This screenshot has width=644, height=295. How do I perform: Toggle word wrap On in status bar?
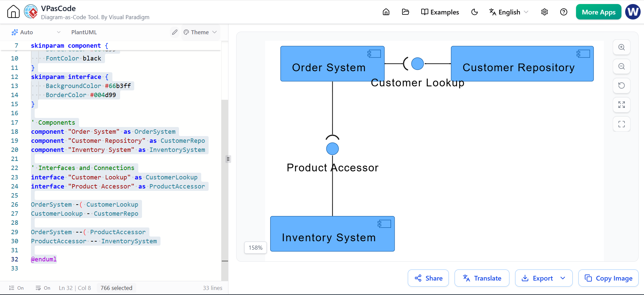pyautogui.click(x=43, y=288)
